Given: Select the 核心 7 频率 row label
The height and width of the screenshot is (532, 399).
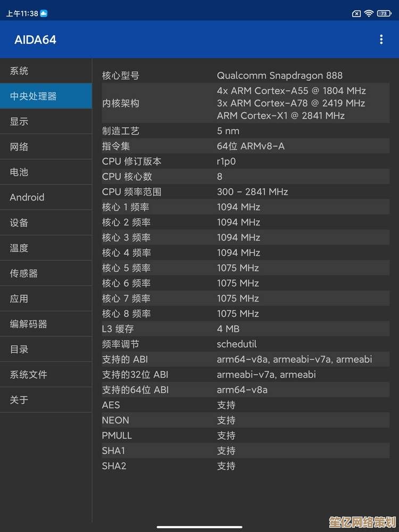Looking at the screenshot, I should point(126,298).
